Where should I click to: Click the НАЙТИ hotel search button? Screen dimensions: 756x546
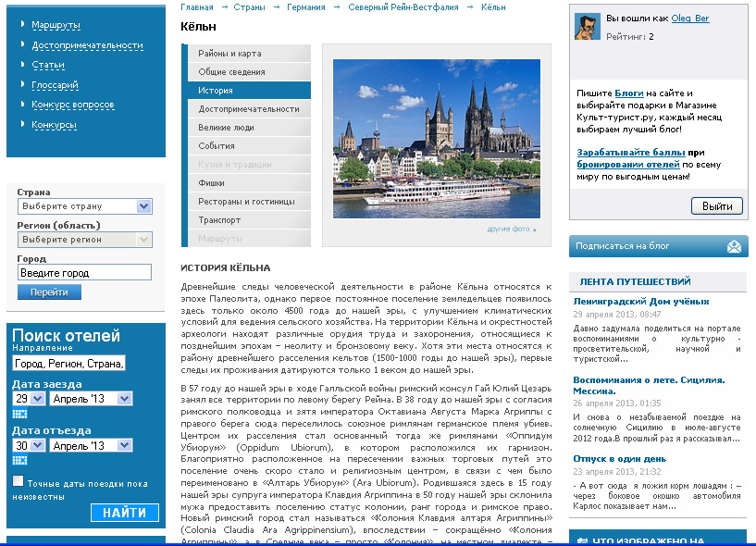tap(124, 513)
